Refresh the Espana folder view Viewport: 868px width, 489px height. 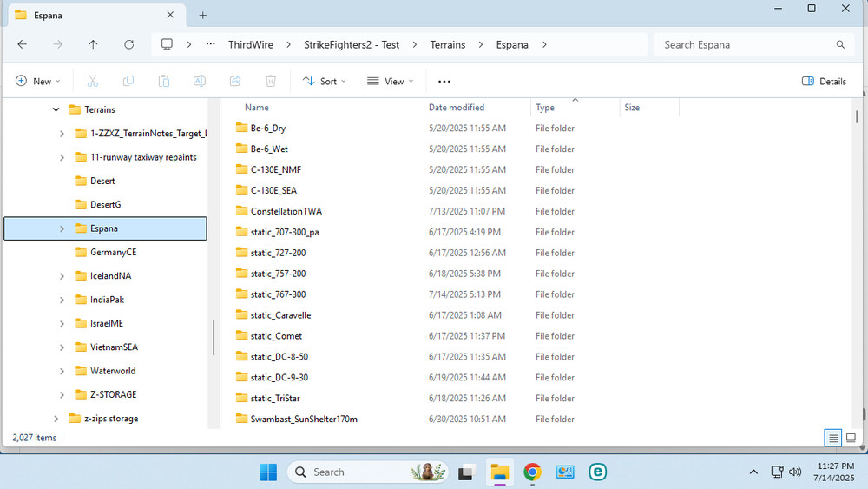(129, 44)
